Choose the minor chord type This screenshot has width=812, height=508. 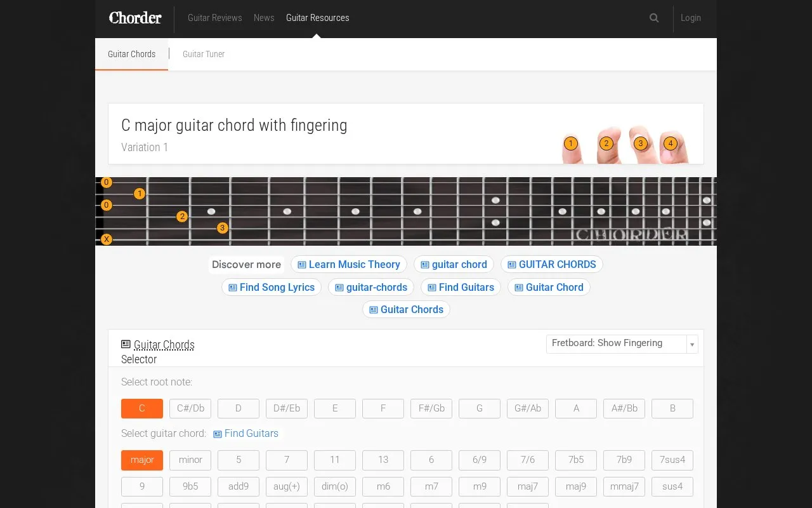pos(190,460)
